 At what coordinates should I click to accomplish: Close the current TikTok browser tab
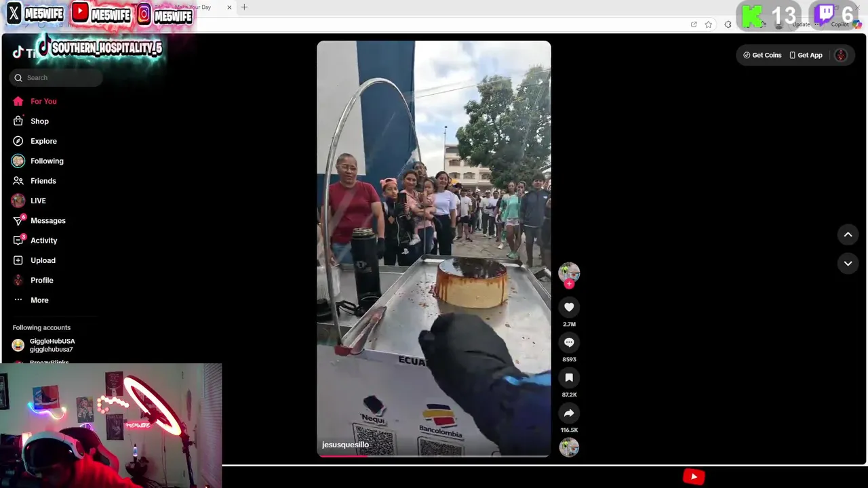click(x=229, y=7)
